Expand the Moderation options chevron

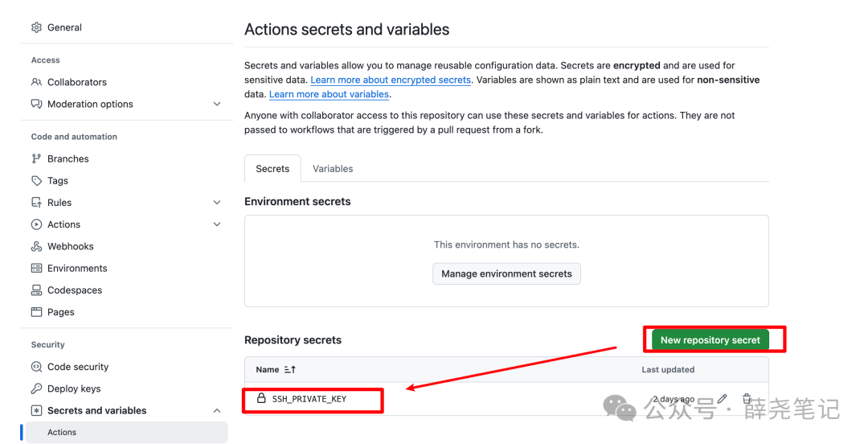click(217, 104)
